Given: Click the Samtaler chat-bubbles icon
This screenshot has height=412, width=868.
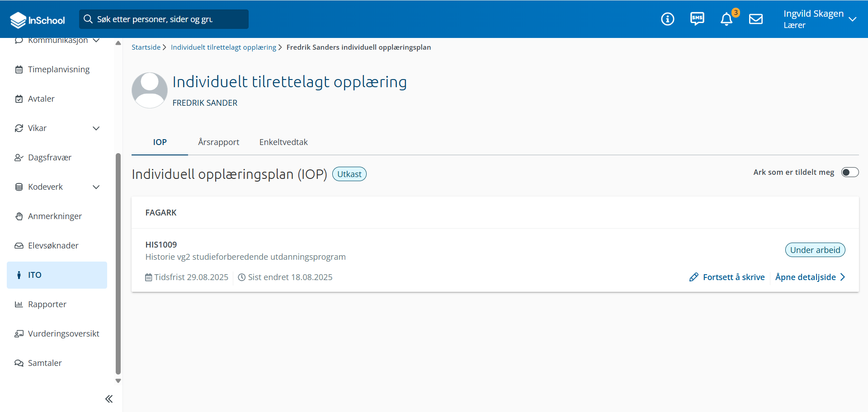Looking at the screenshot, I should [x=19, y=363].
